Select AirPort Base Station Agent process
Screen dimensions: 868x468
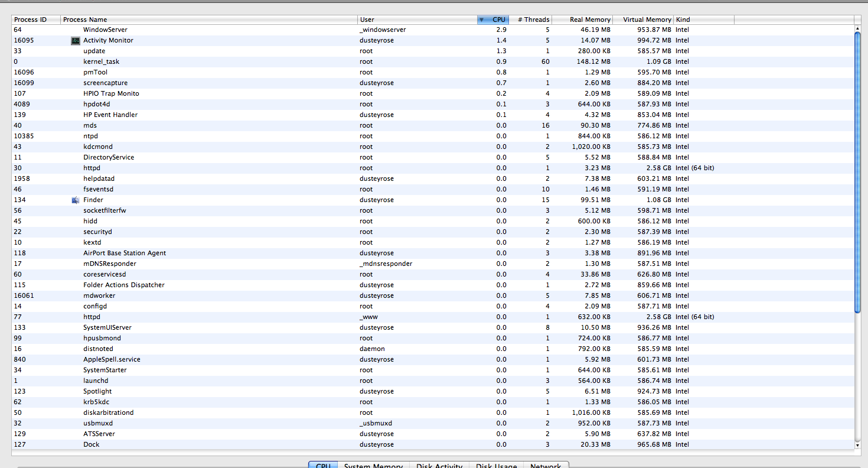point(433,253)
